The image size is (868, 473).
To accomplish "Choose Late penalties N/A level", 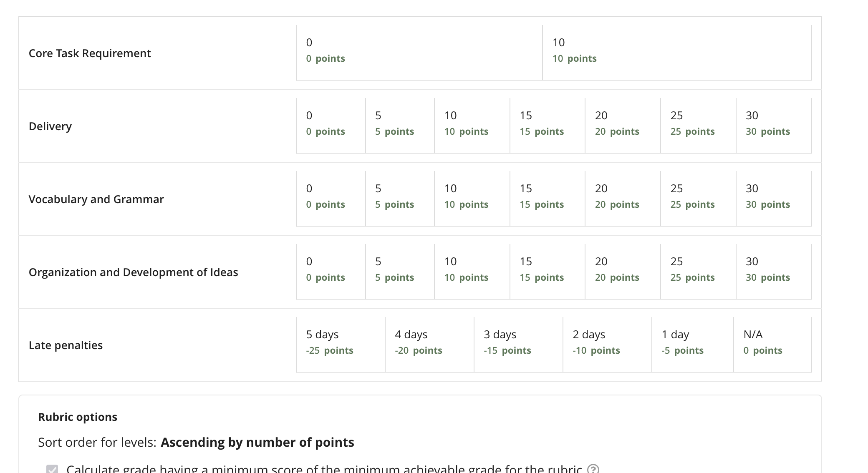I will 773,345.
